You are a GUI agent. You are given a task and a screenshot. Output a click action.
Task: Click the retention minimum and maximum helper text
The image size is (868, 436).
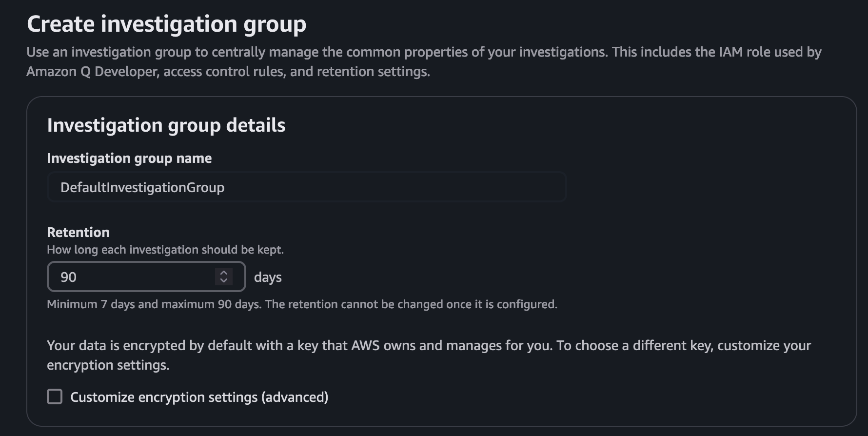click(x=301, y=304)
